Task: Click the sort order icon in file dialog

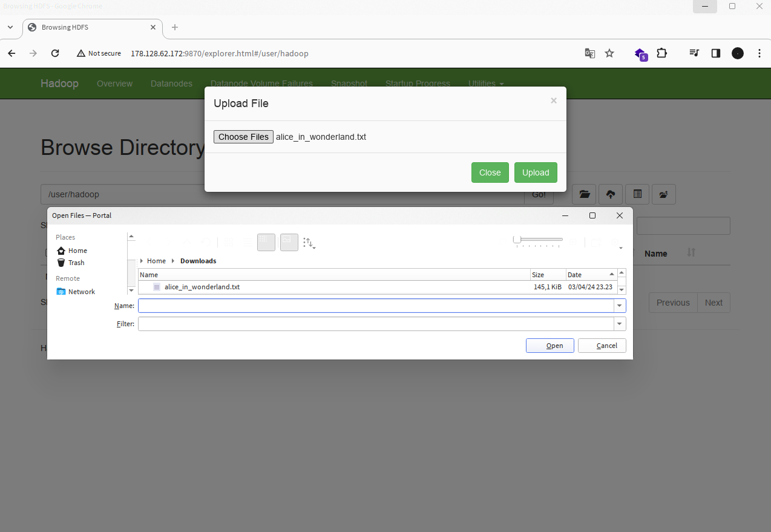Action: [309, 243]
